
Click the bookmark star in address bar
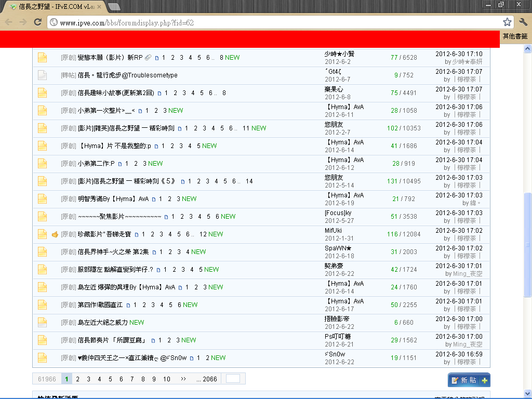[507, 22]
